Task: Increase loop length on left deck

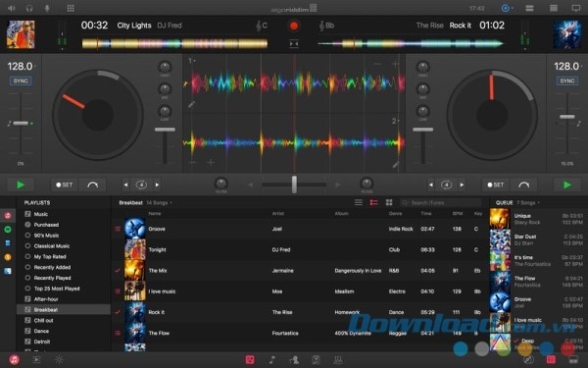Action: click(x=157, y=184)
